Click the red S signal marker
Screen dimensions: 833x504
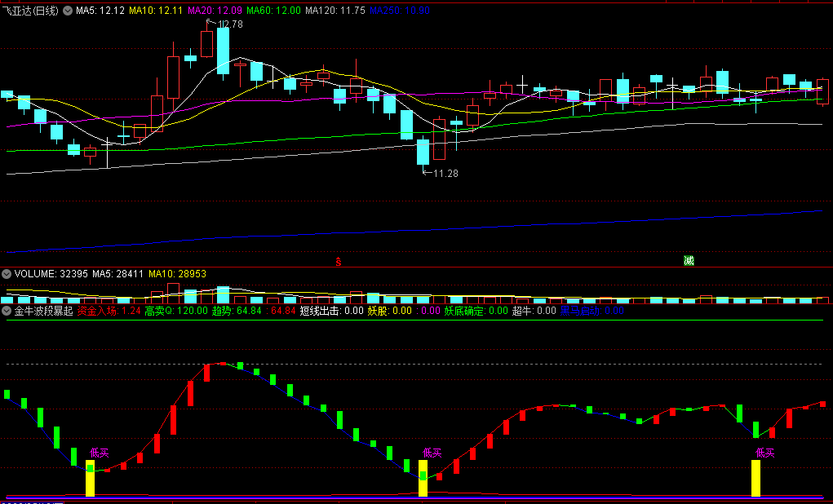coord(339,261)
